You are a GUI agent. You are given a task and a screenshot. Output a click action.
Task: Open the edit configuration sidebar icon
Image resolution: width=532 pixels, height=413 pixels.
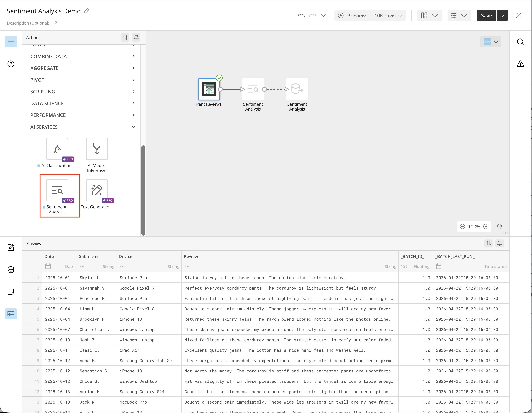coord(11,247)
